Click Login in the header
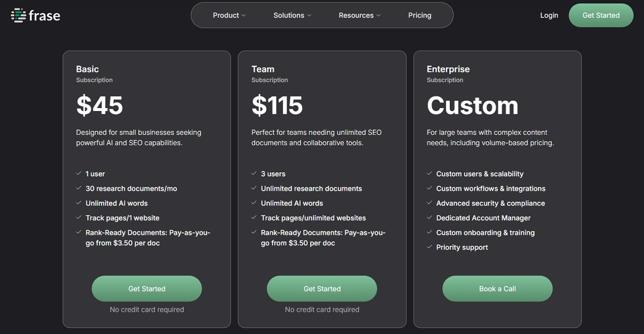Image resolution: width=644 pixels, height=334 pixels. (x=549, y=15)
